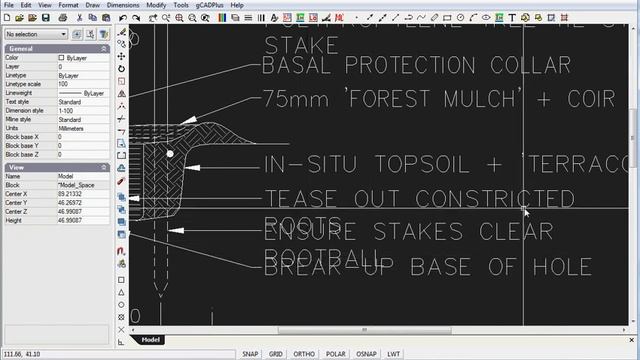This screenshot has width=640, height=360.
Task: Open the Help menu
Action: [237, 5]
